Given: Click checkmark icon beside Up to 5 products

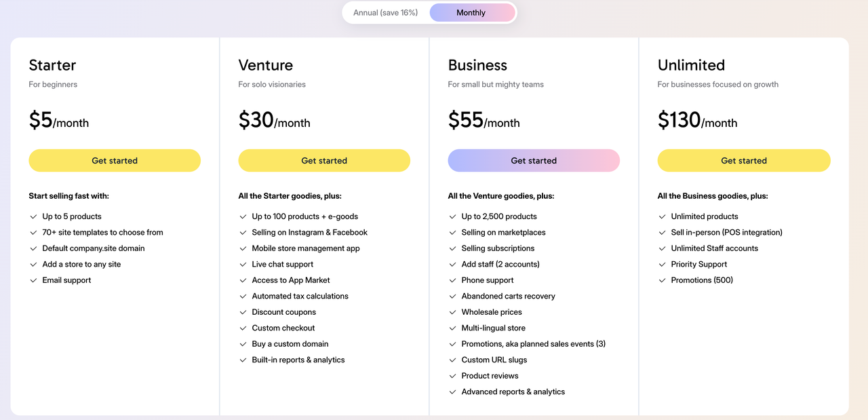Looking at the screenshot, I should (33, 216).
